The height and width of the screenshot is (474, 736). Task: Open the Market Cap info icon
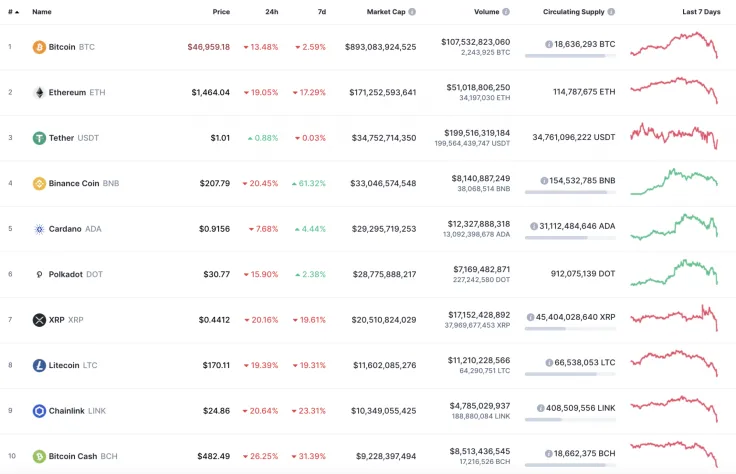(412, 12)
